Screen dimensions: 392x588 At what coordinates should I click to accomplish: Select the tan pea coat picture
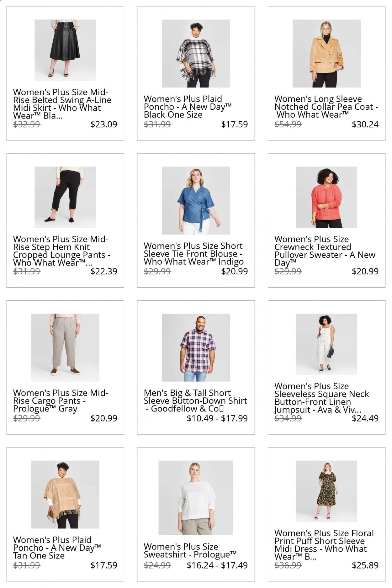point(326,53)
